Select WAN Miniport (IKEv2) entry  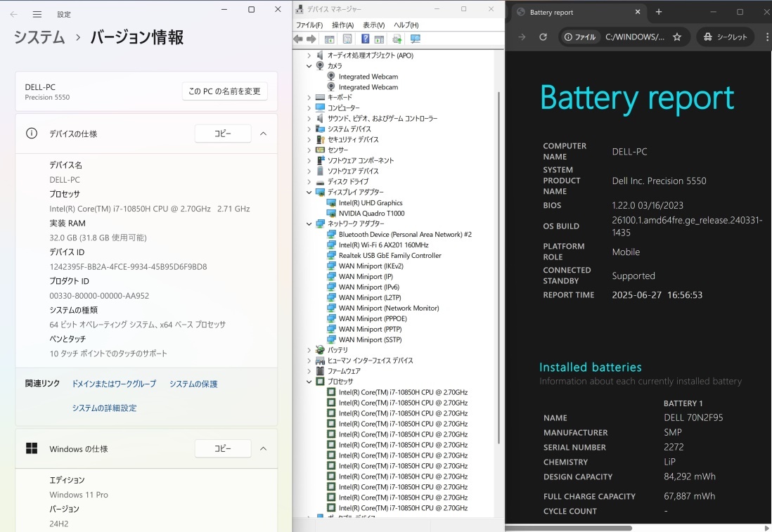[x=371, y=266]
